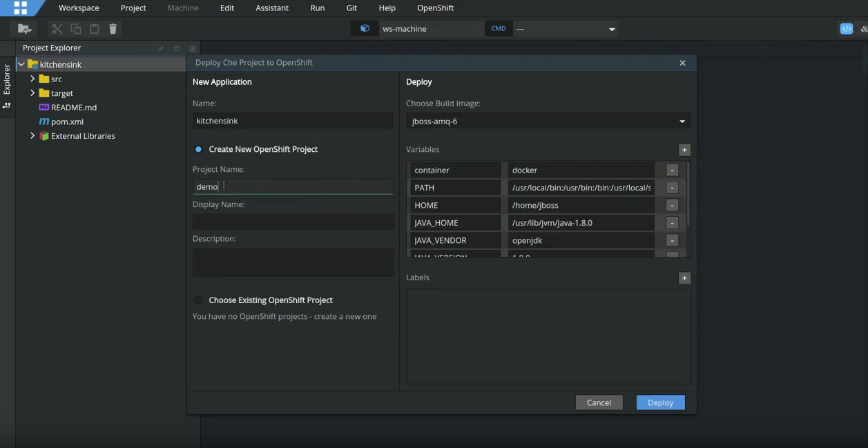Click the src folder icon

[x=44, y=79]
